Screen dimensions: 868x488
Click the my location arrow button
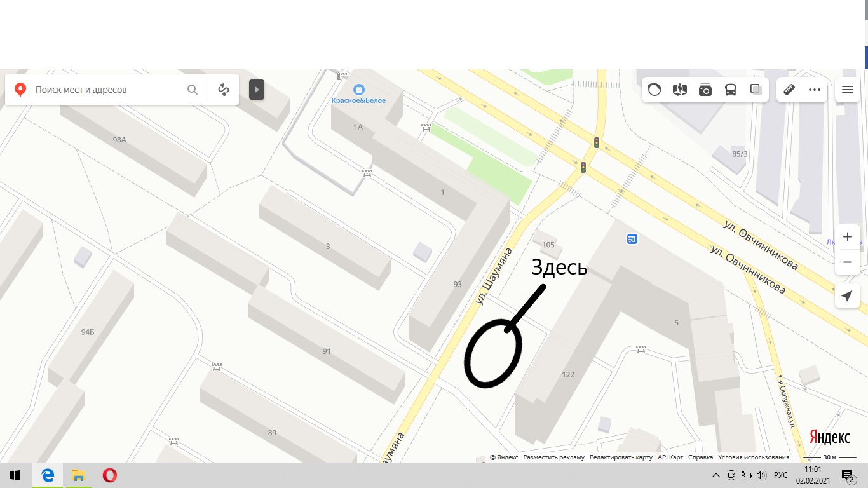point(847,296)
